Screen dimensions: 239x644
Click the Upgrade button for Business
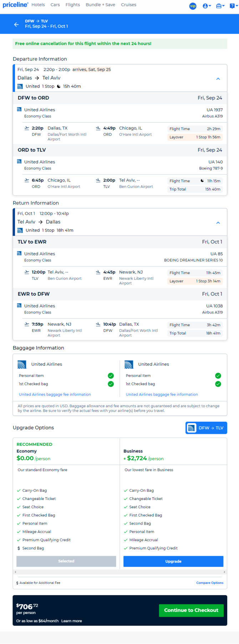173,561
